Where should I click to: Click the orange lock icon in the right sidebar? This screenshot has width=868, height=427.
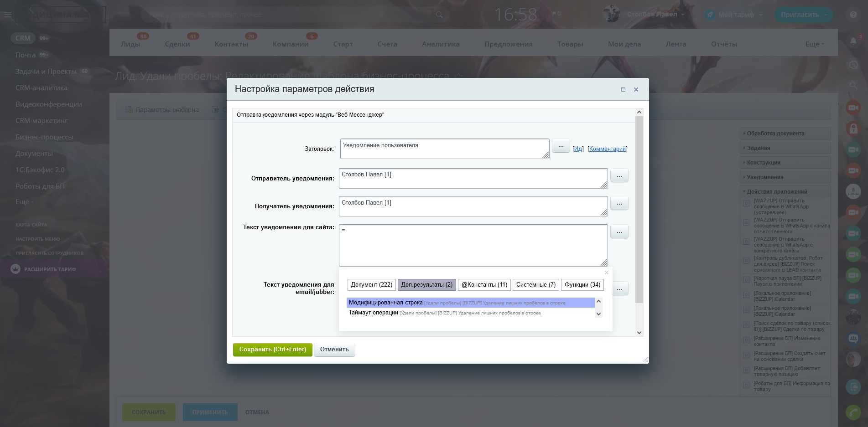(853, 129)
